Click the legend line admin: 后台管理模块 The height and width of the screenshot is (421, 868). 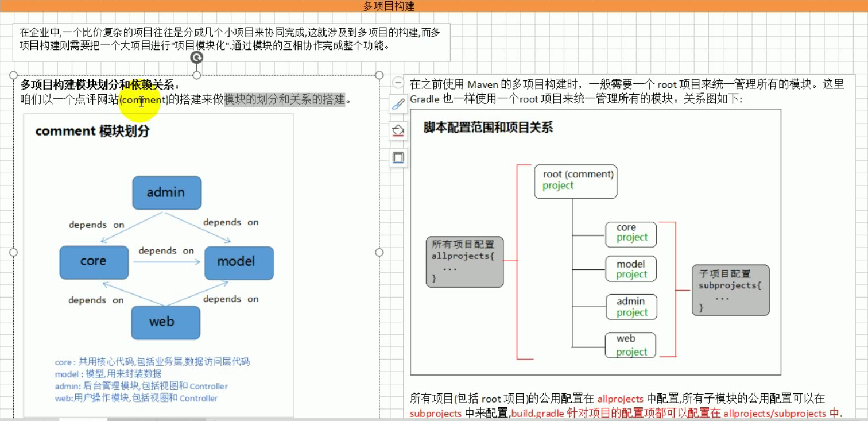141,386
